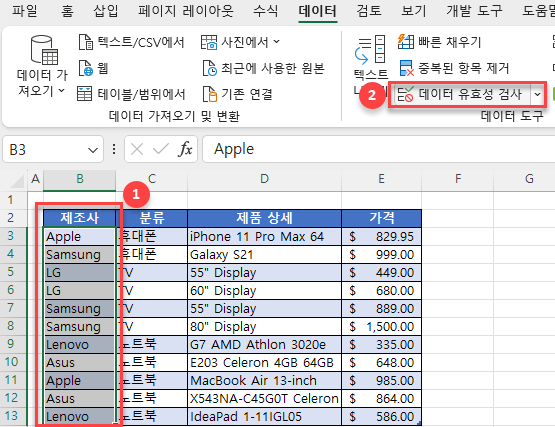Select 60" Display cell

point(264,291)
